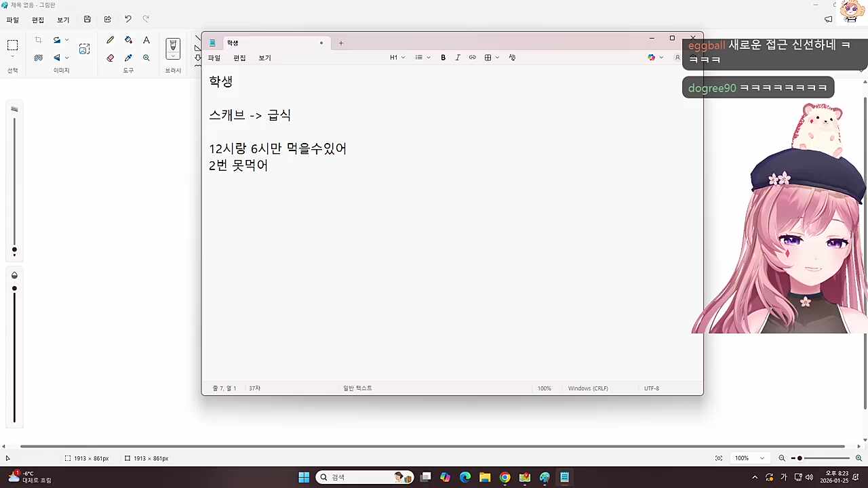The image size is (868, 488).
Task: Expand the rotate options arrow in Paint
Action: click(x=66, y=40)
